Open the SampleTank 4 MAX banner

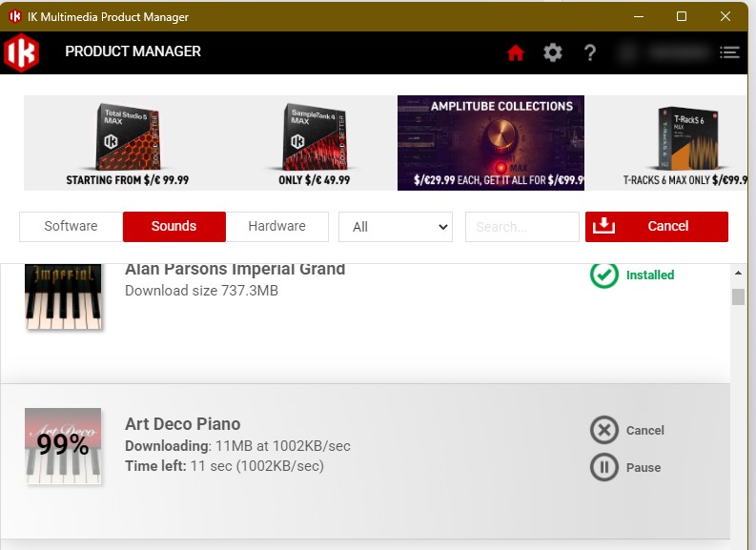pyautogui.click(x=304, y=143)
